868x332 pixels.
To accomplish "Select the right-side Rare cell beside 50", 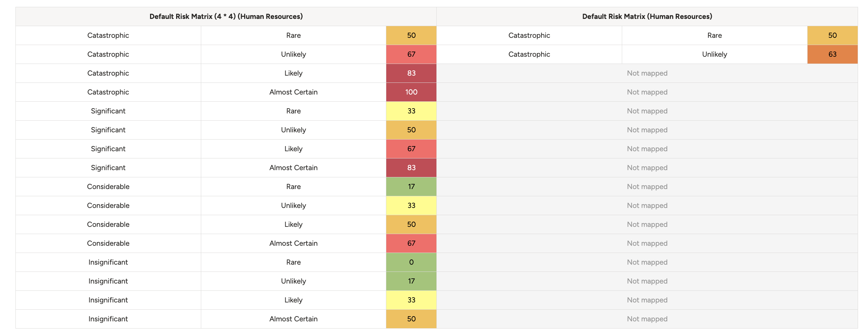I will pos(715,35).
